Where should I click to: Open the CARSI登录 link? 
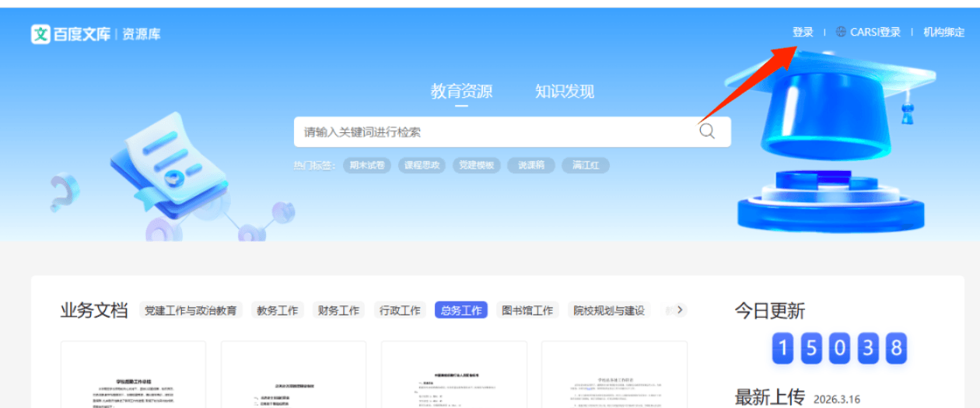[x=875, y=32]
